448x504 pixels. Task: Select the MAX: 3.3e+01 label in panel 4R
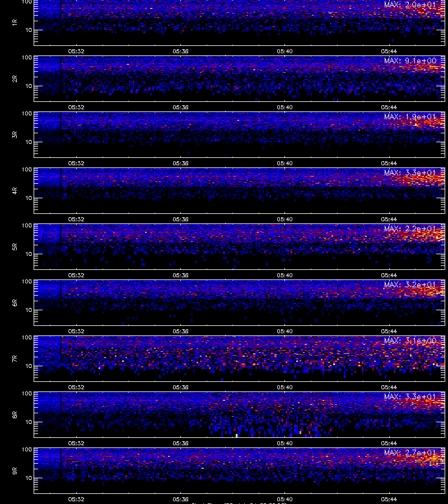tap(410, 172)
